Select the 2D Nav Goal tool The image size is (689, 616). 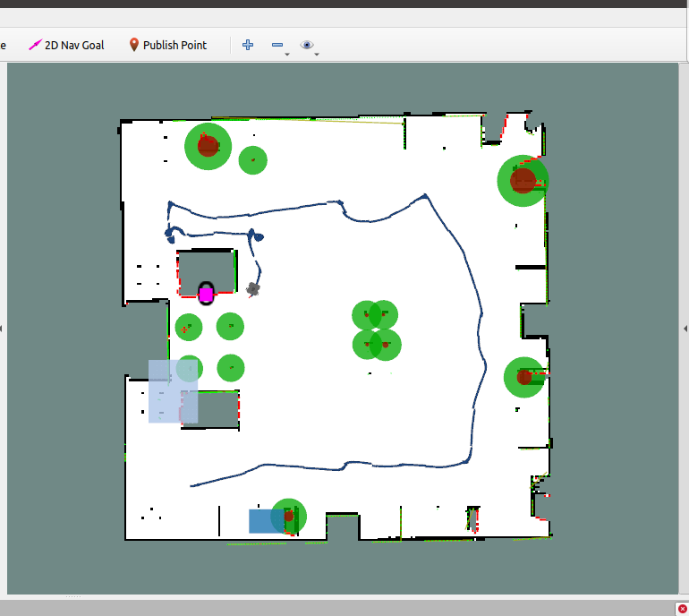coord(66,45)
